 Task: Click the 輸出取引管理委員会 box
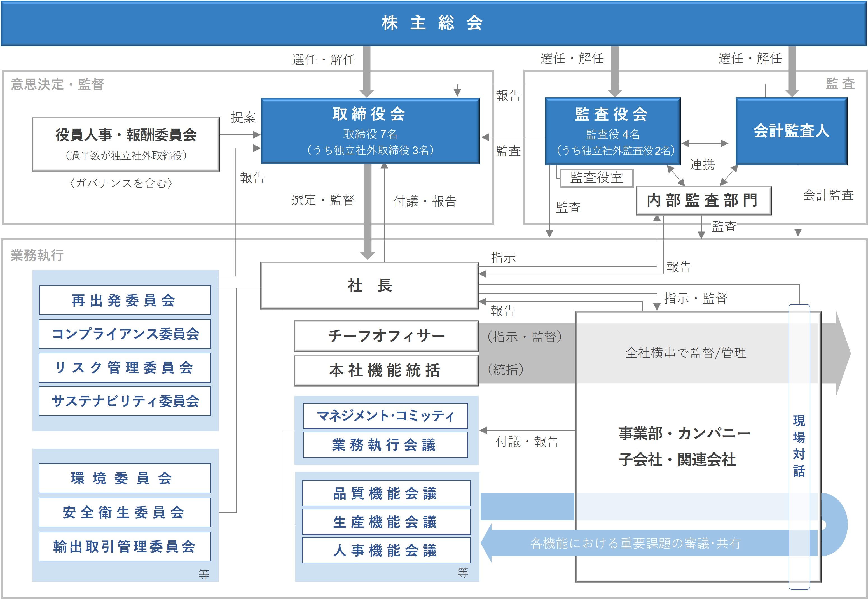tap(125, 546)
